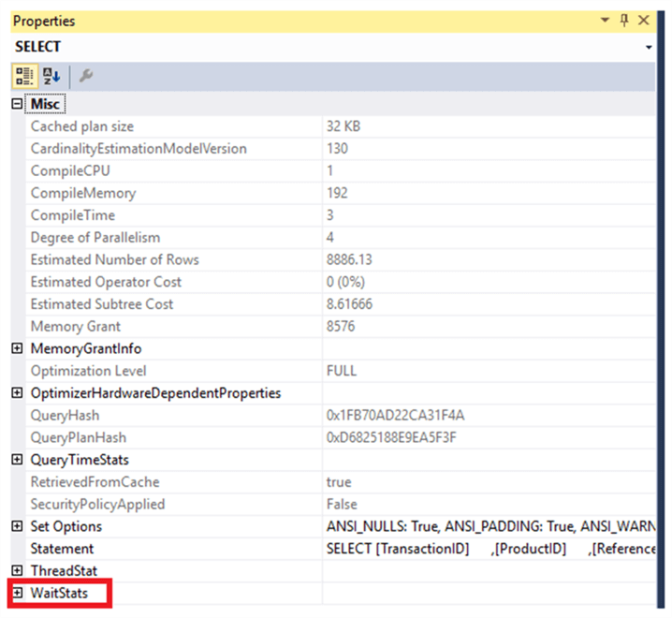Collapse the Misc category

click(x=17, y=104)
